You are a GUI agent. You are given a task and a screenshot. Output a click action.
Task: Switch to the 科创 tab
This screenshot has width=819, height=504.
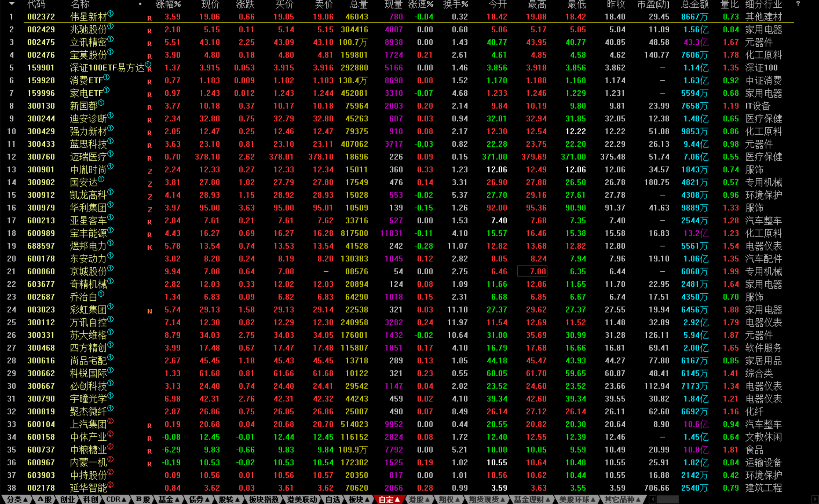coord(90,499)
